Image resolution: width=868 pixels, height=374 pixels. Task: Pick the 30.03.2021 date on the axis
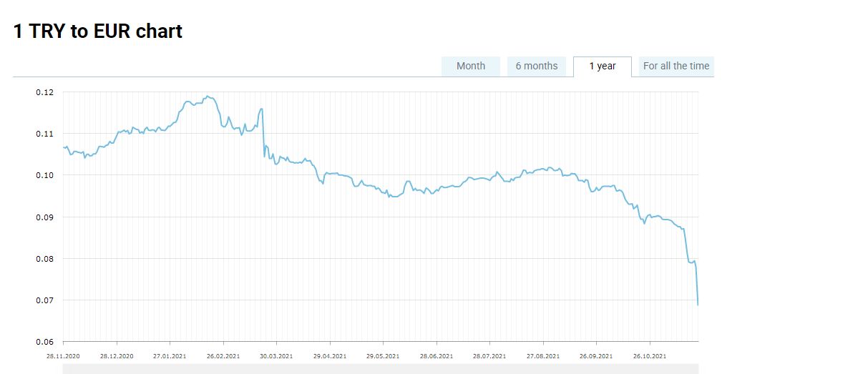click(x=276, y=355)
